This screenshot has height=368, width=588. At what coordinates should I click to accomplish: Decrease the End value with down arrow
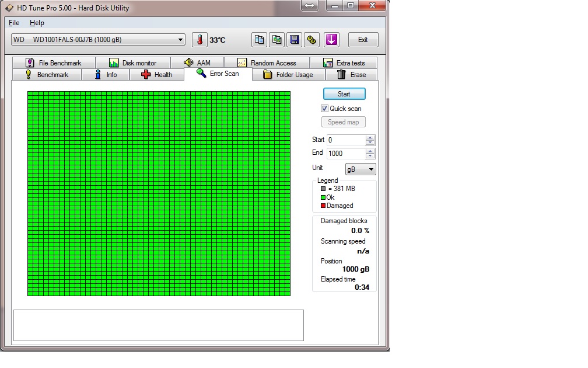coord(370,156)
